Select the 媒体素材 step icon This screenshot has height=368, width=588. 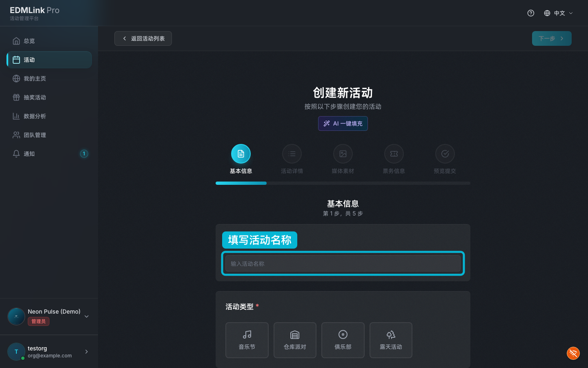coord(343,154)
